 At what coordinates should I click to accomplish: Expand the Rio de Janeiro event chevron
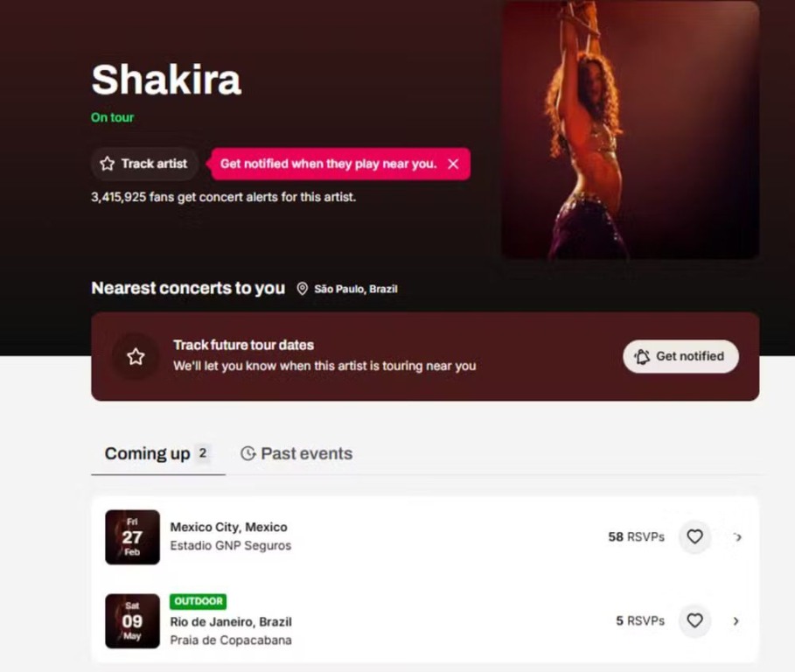tap(736, 620)
